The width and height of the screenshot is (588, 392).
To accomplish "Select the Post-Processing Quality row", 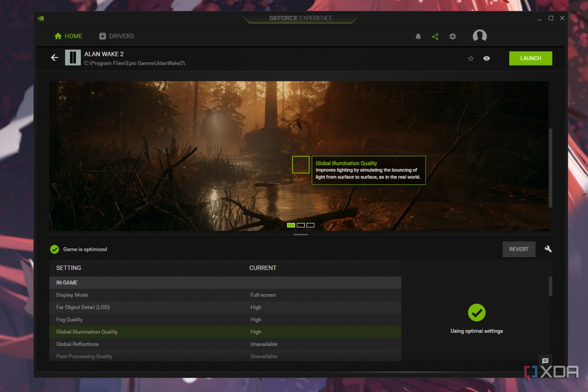I will tap(225, 356).
